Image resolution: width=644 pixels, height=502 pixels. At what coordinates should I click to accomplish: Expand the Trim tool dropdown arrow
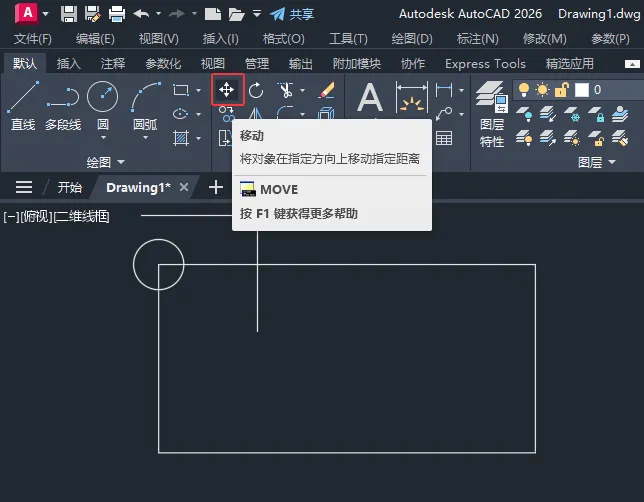[303, 90]
